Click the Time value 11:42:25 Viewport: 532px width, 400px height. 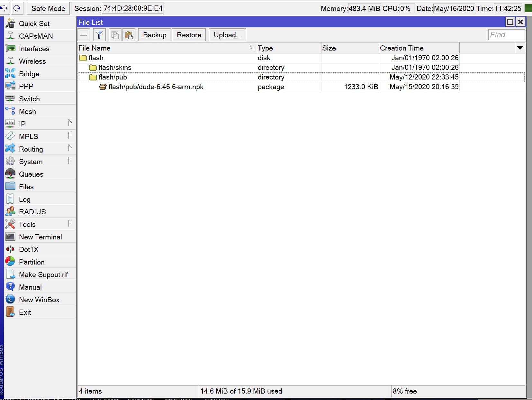tap(508, 8)
